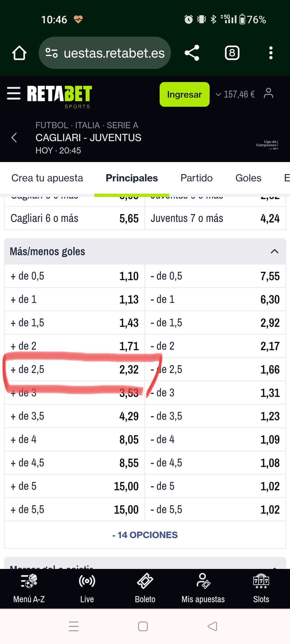290x644 pixels.
Task: Open the browser tabs counter showing 8
Action: click(x=232, y=53)
